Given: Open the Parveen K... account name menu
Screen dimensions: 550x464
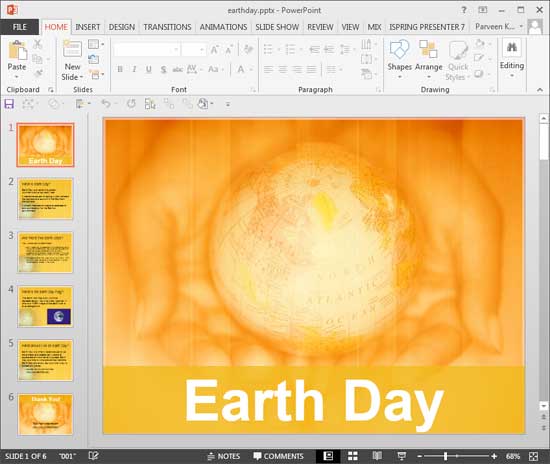Looking at the screenshot, I should 498,27.
